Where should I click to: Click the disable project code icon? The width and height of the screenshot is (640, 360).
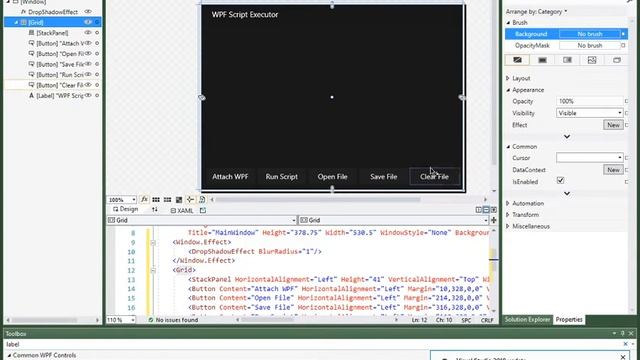[202, 200]
